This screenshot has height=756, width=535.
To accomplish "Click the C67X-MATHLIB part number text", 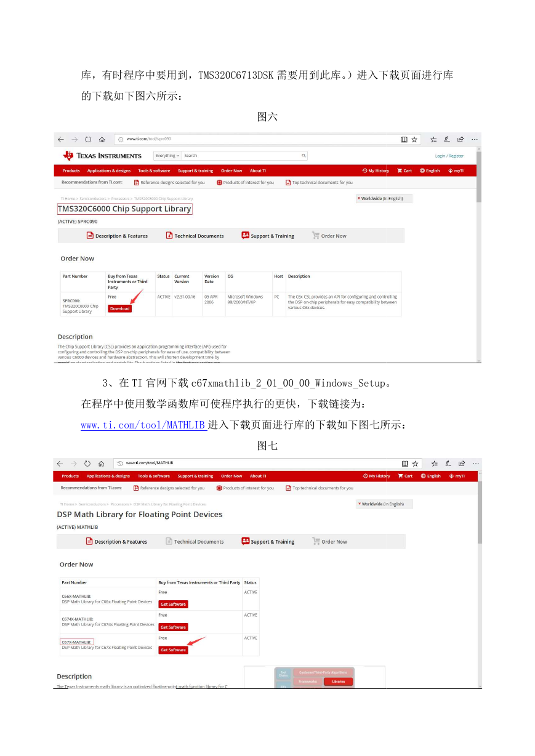I will (77, 642).
